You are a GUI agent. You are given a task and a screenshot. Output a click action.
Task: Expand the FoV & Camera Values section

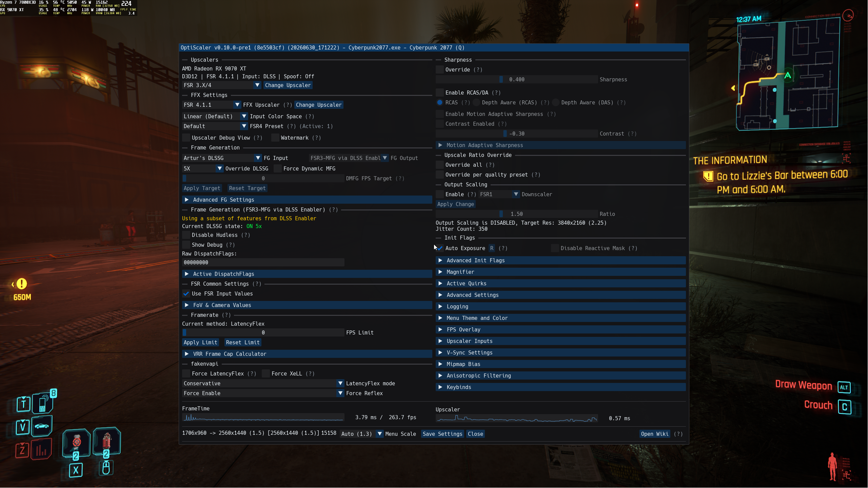[307, 305]
